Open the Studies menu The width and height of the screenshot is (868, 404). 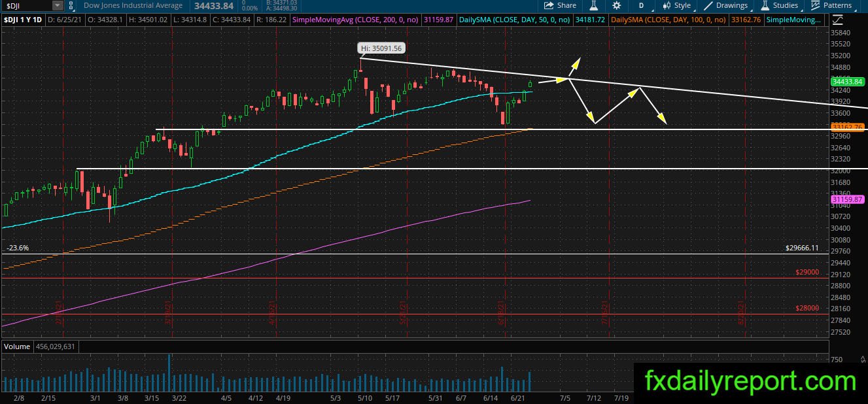(x=779, y=5)
